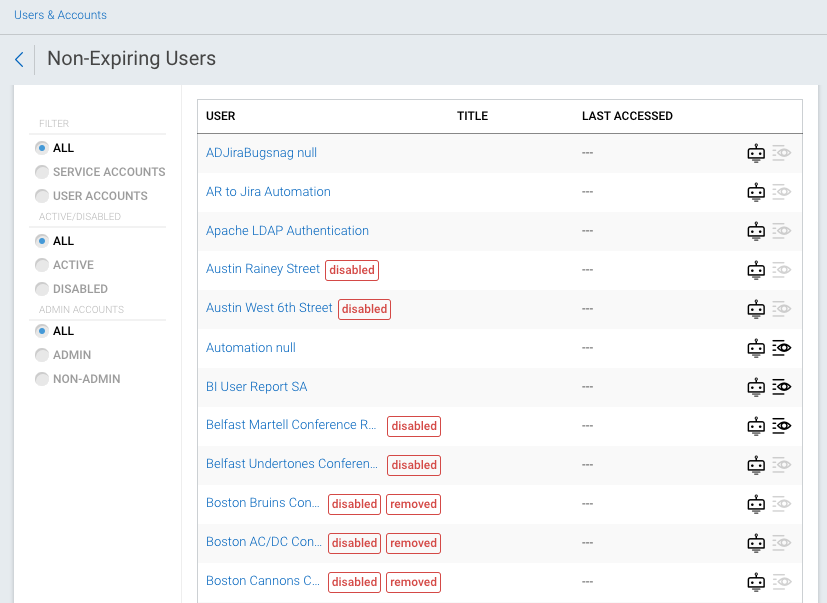Image resolution: width=827 pixels, height=603 pixels.
Task: Open the Austin West 6th Street user
Action: [269, 308]
